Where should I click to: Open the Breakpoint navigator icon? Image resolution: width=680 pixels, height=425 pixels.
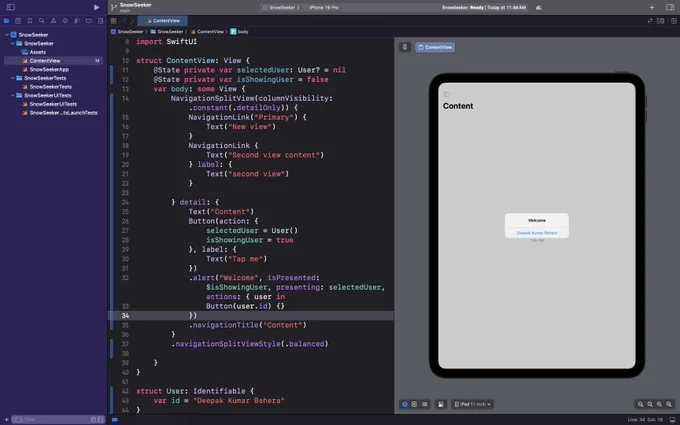[x=88, y=21]
